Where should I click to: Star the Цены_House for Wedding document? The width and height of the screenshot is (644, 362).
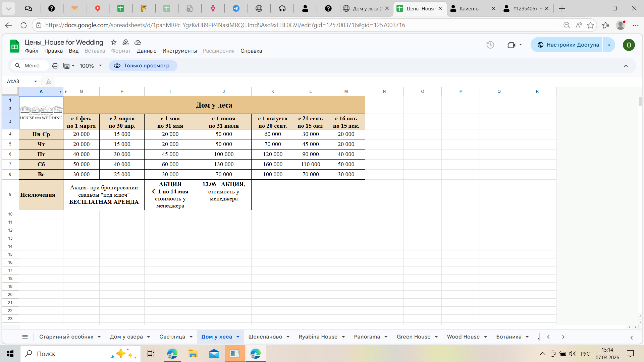pos(114,42)
